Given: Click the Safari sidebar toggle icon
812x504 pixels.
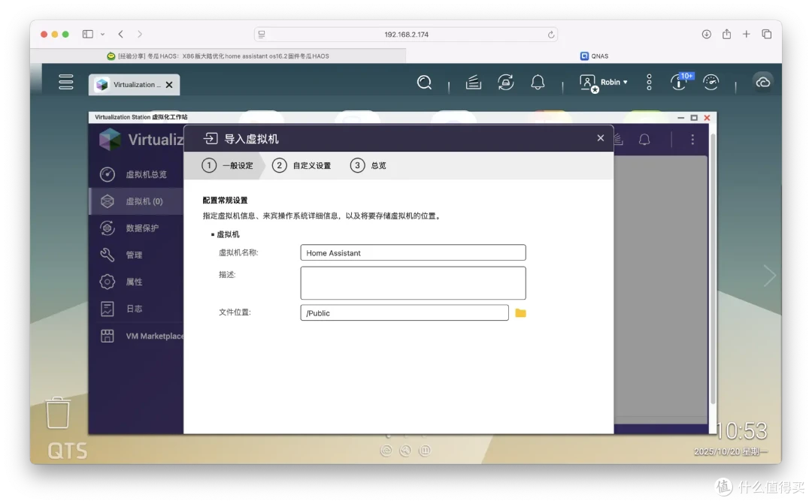Looking at the screenshot, I should 87,34.
